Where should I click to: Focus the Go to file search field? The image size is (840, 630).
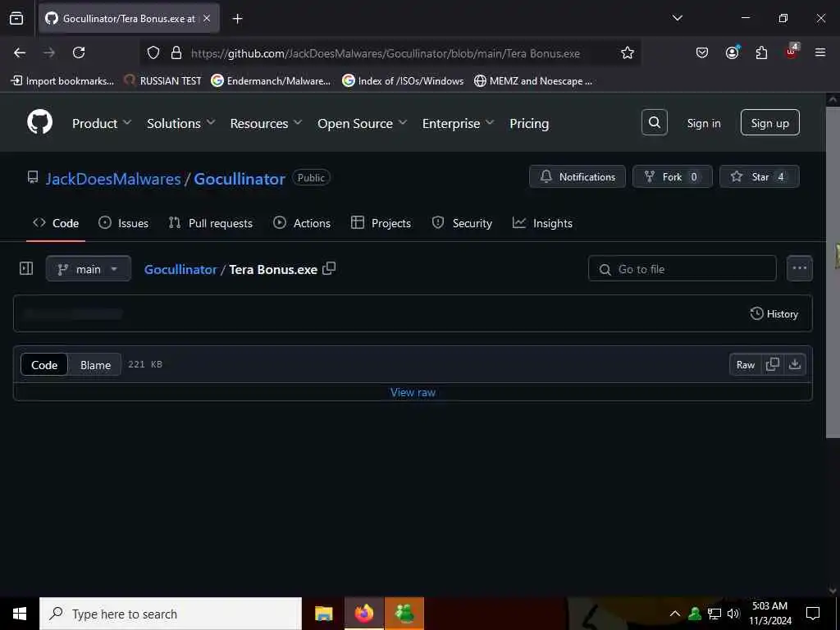click(682, 268)
